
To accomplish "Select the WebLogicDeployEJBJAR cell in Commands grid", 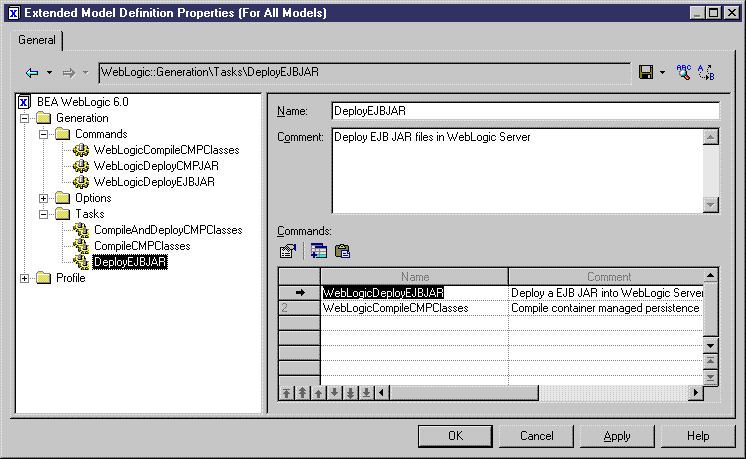I will (415, 293).
